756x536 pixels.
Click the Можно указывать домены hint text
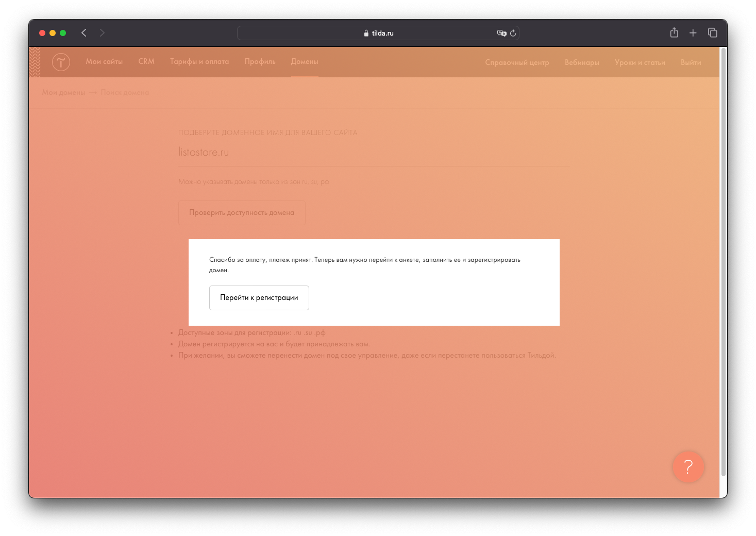(x=254, y=181)
